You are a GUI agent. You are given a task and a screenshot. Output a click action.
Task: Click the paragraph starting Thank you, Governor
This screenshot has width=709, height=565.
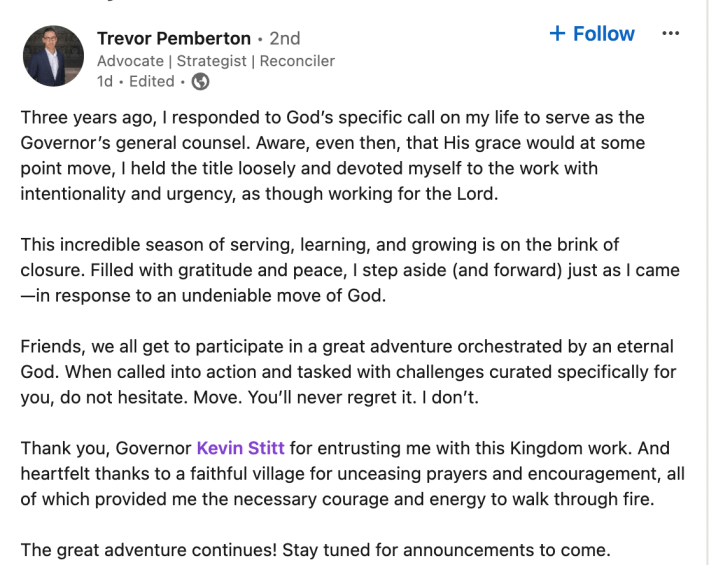point(353,474)
